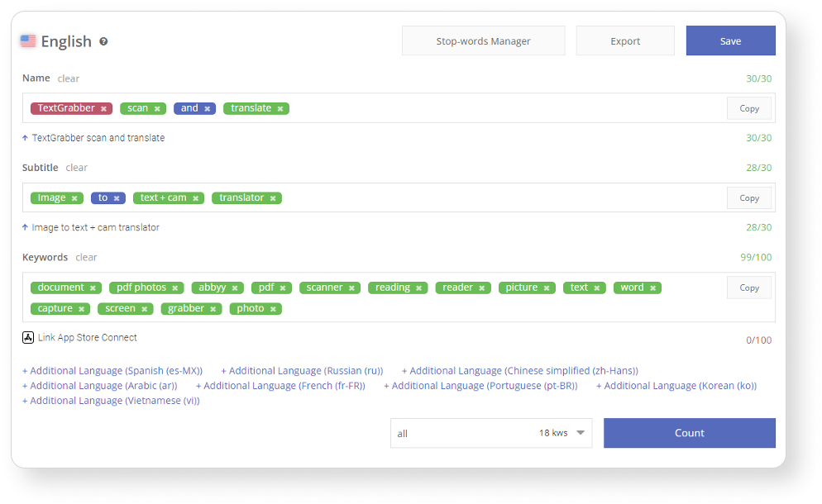
Task: Clear all Keywords with the clear link
Action: pos(86,257)
